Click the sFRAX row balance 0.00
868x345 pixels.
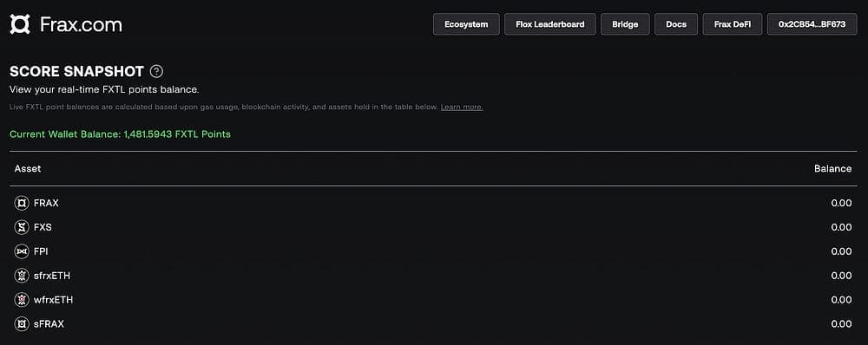841,324
